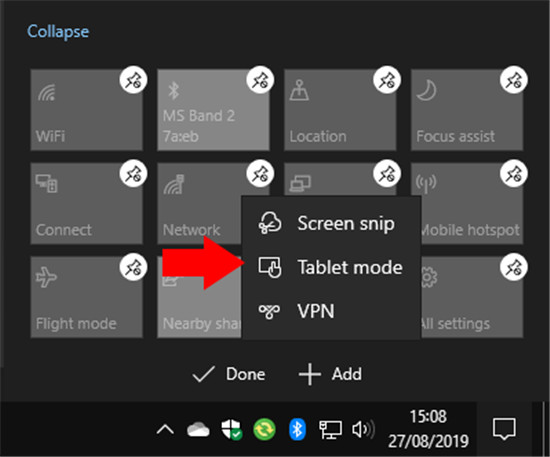Open the taskbar volume control
Image resolution: width=550 pixels, height=457 pixels.
(x=363, y=429)
